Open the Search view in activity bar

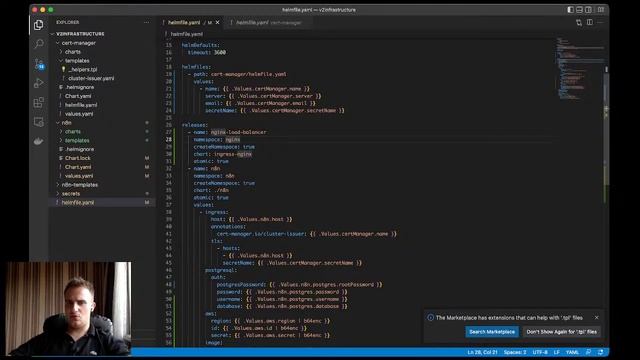(x=39, y=44)
